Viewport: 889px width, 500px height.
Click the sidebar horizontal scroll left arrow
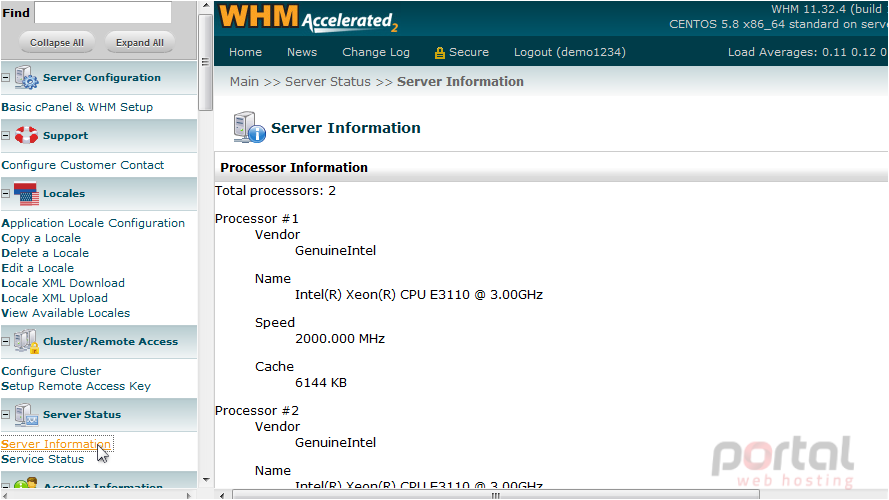[5, 495]
